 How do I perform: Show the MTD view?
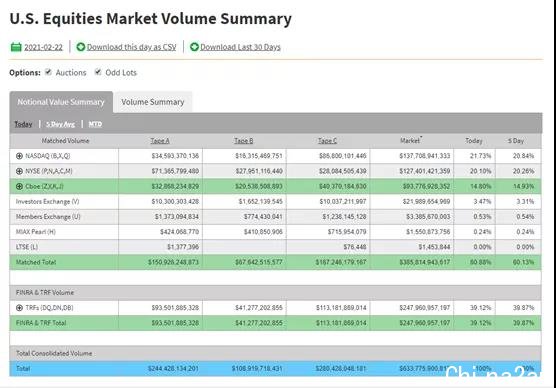point(95,124)
